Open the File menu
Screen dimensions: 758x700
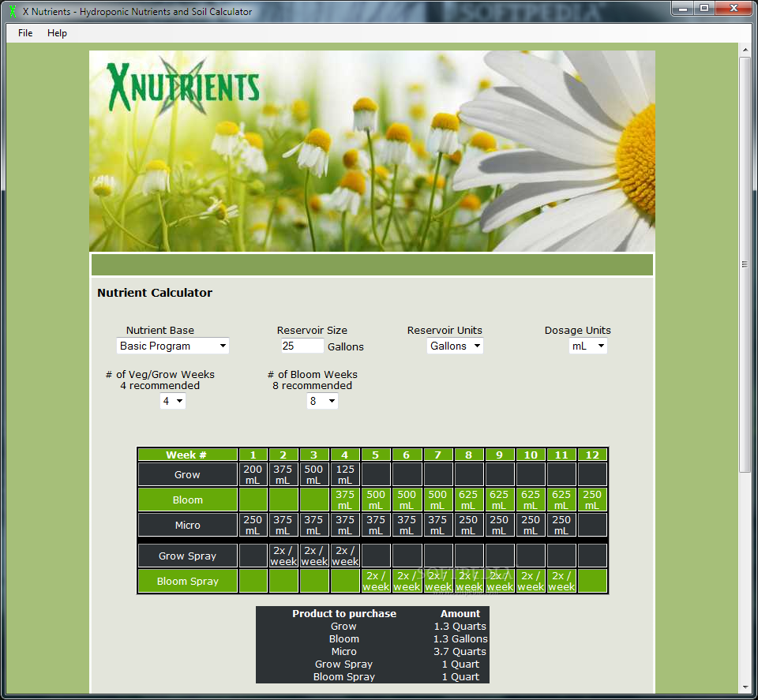(x=25, y=33)
